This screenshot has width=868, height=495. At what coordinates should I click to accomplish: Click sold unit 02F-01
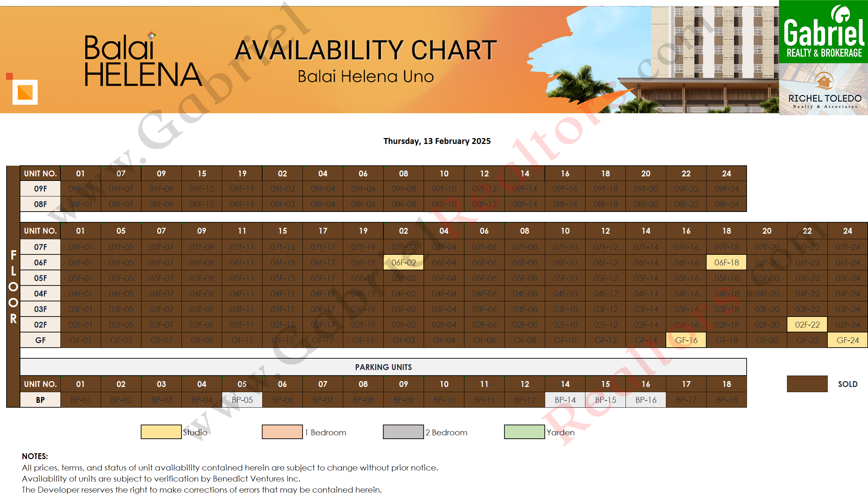tap(80, 325)
